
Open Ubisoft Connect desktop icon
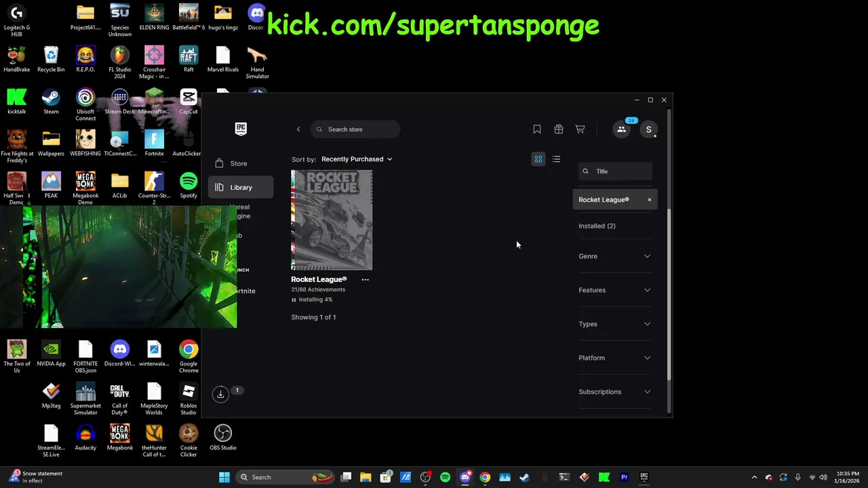85,104
